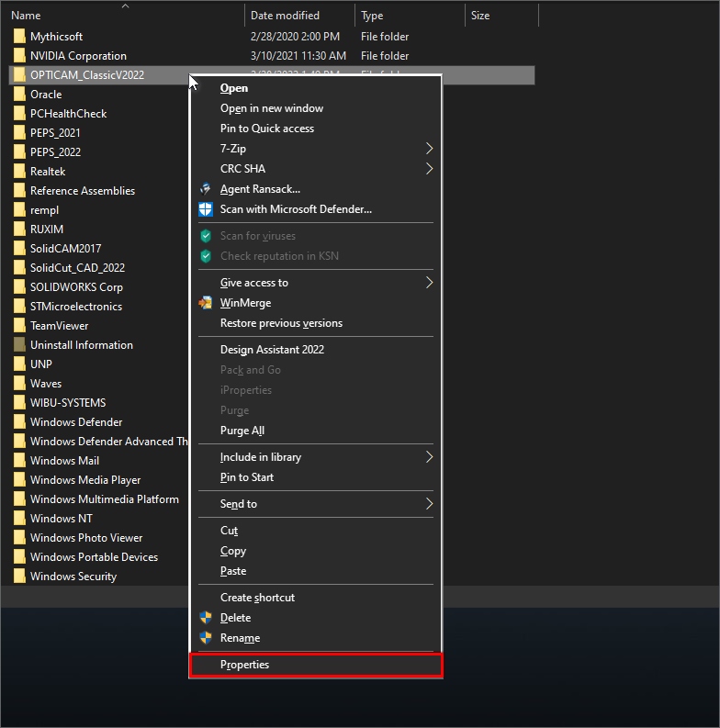
Task: Click the UAC shield icon beside Rename
Action: click(206, 638)
